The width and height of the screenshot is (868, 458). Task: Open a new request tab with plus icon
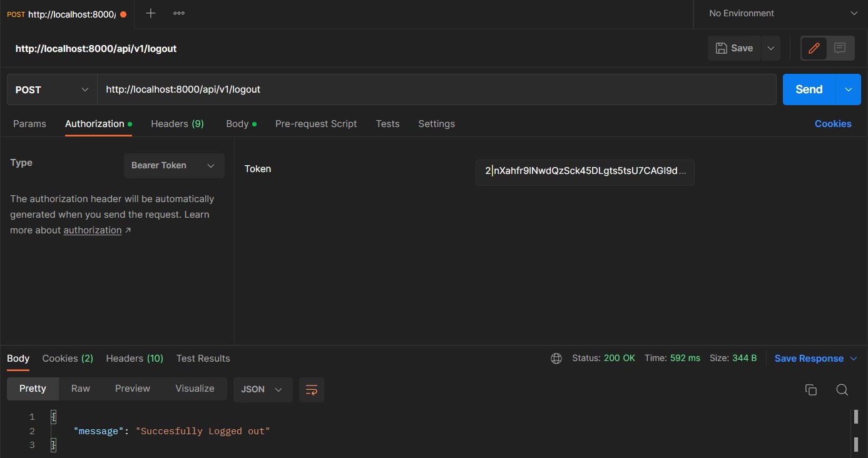[x=150, y=13]
